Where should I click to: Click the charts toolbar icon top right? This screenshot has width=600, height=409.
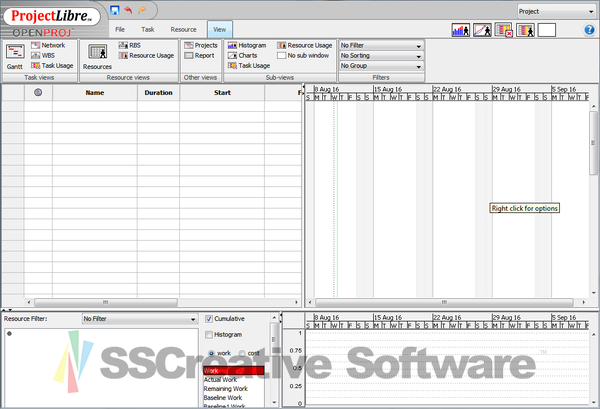(x=482, y=30)
